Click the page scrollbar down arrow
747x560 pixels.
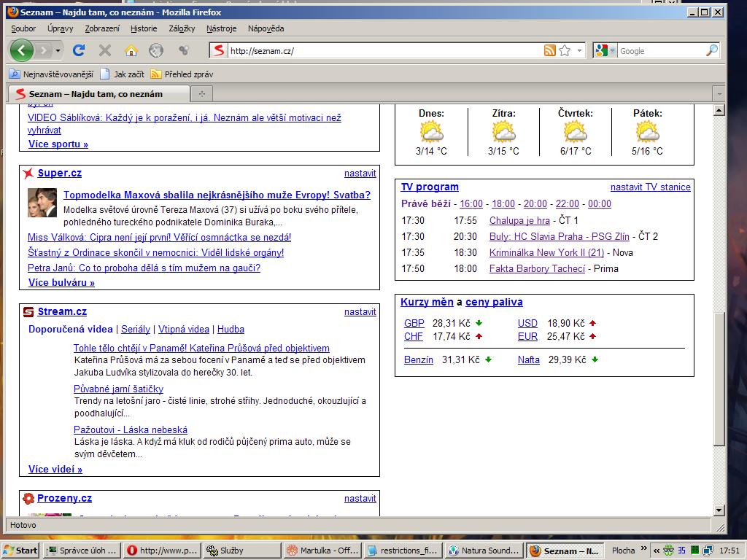719,510
